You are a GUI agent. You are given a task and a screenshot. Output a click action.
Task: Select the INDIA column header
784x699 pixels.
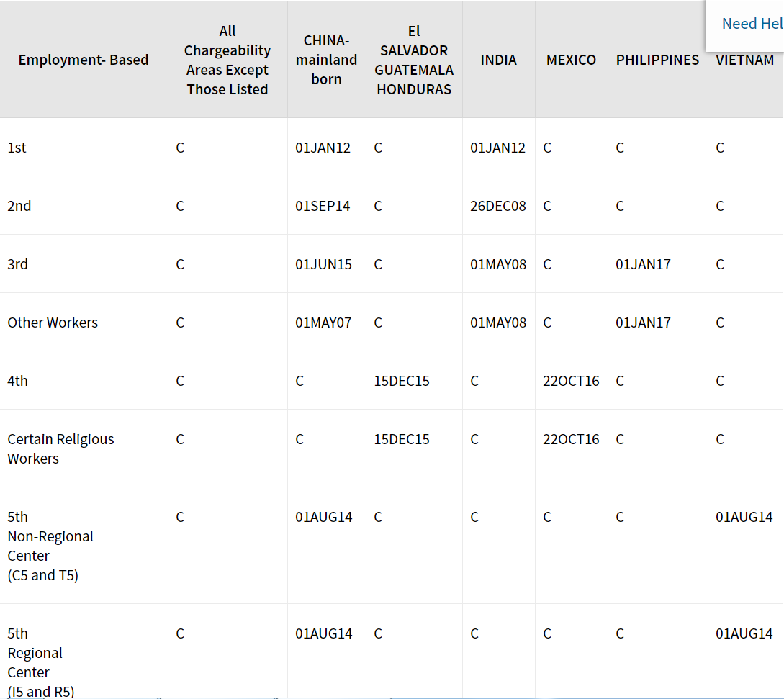pyautogui.click(x=498, y=60)
